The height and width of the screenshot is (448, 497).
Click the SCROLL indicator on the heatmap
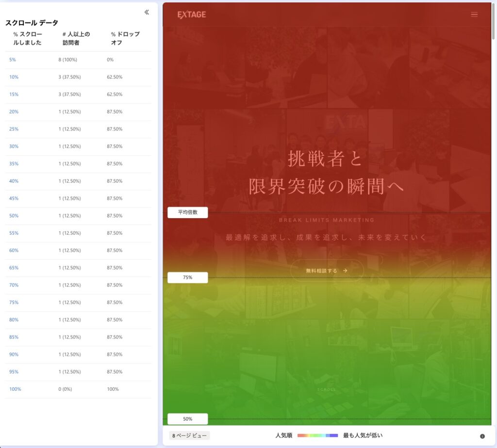click(327, 389)
